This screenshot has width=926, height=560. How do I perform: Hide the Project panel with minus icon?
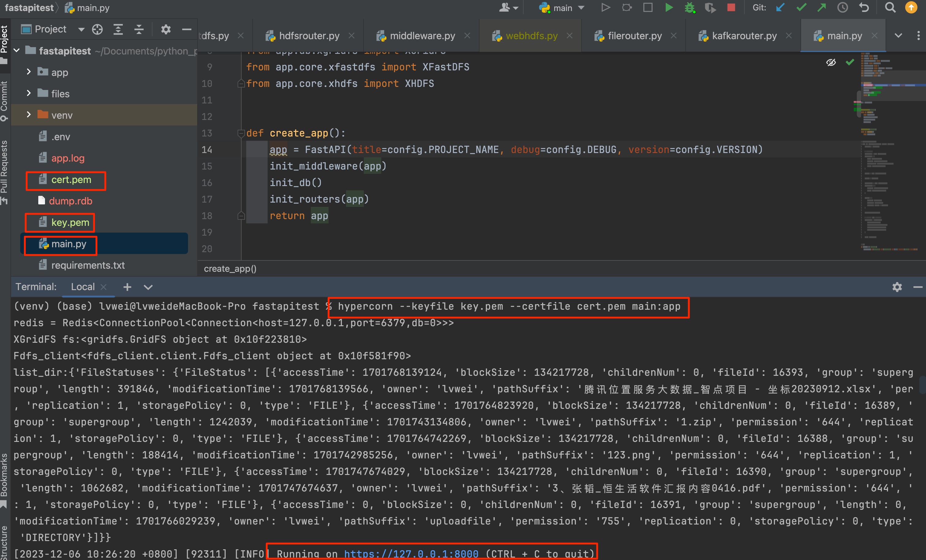tap(187, 29)
